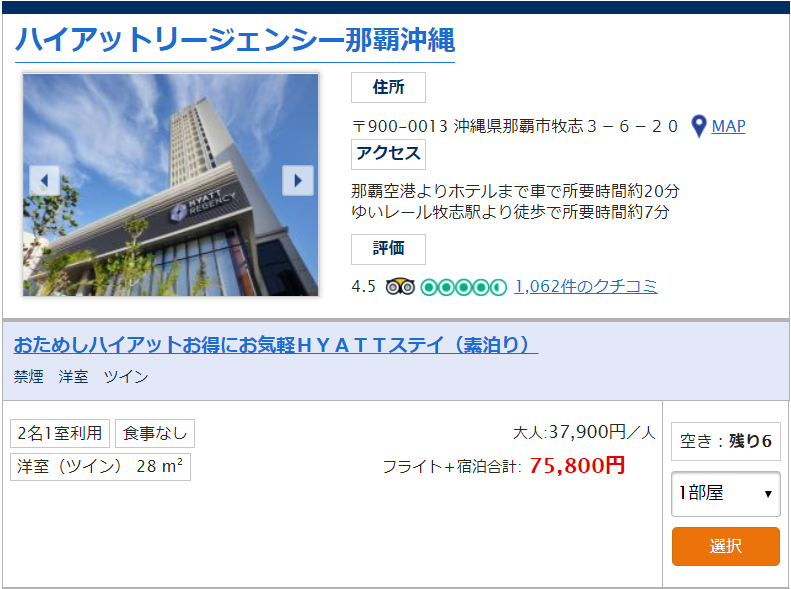Click the 大人:37,900円／人 price text
The image size is (791, 589).
[x=584, y=433]
